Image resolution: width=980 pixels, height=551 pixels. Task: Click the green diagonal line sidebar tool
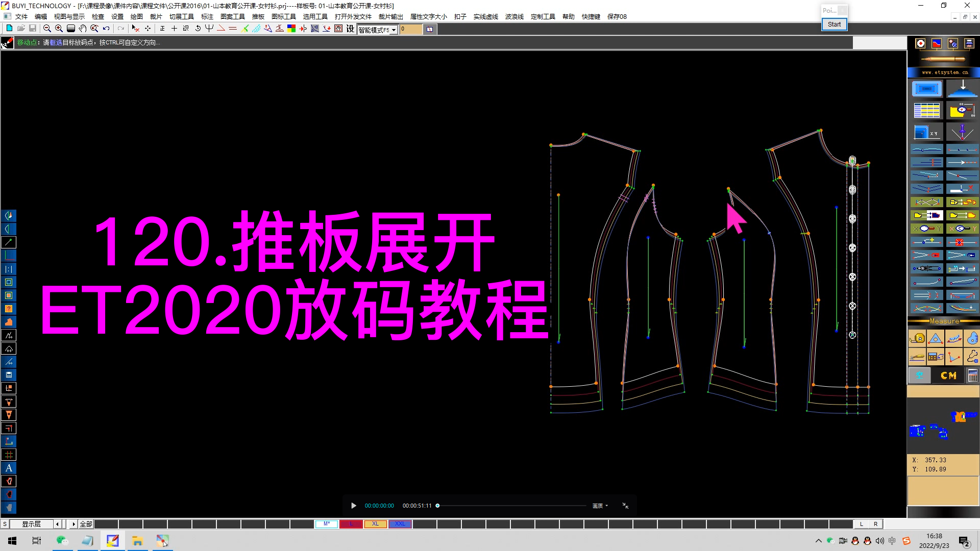[x=9, y=242]
